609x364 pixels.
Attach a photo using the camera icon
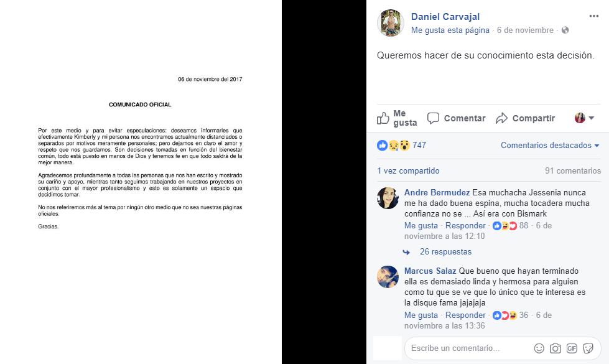tap(556, 348)
